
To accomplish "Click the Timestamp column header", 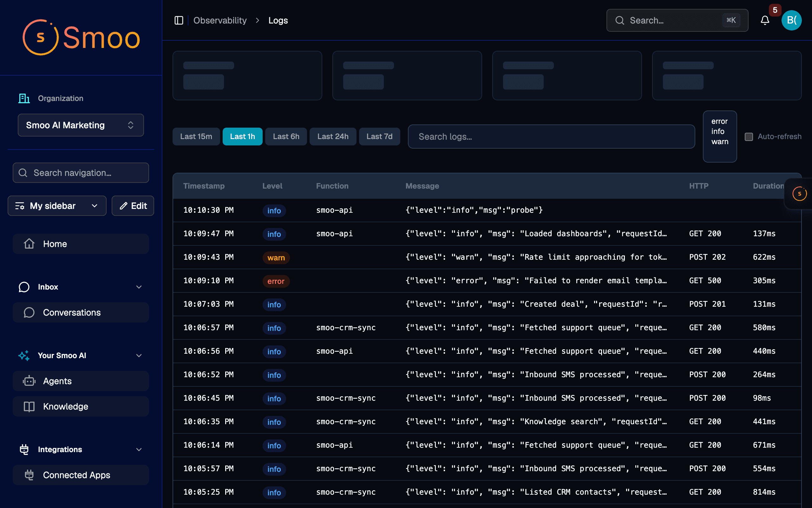I will (x=204, y=186).
